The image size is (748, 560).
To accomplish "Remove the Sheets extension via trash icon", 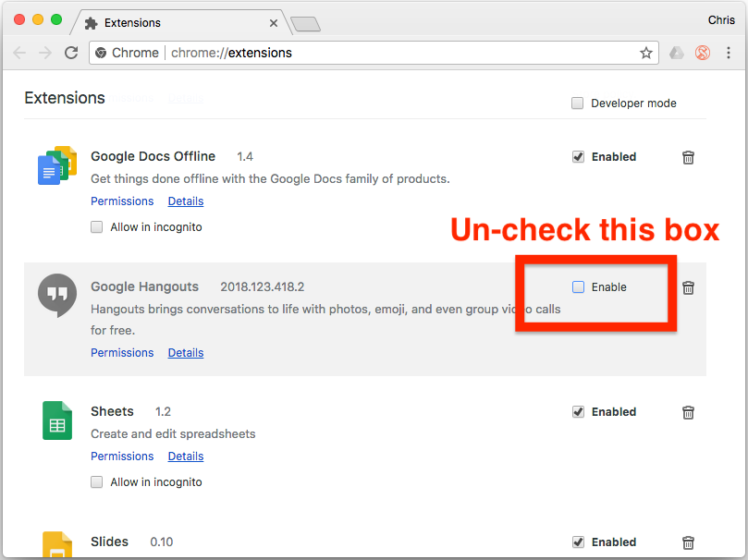I will click(x=688, y=412).
